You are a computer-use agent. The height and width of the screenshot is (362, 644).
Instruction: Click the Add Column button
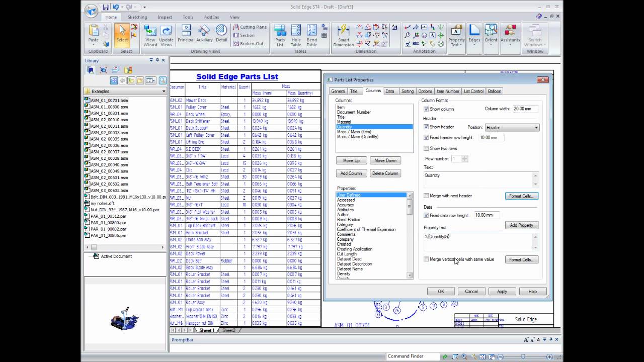351,173
